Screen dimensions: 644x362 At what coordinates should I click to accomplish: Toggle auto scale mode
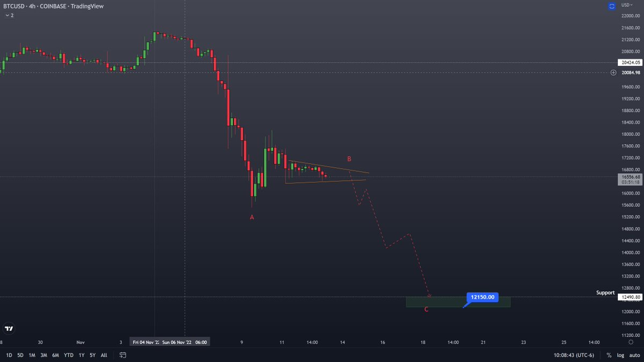click(635, 355)
